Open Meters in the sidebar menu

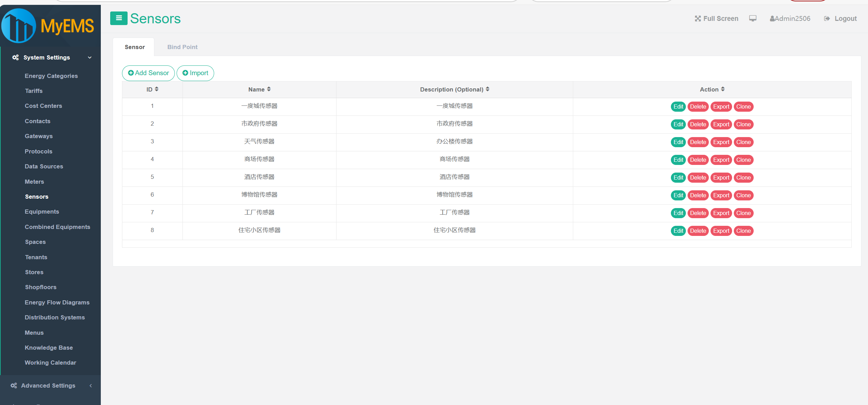point(34,182)
